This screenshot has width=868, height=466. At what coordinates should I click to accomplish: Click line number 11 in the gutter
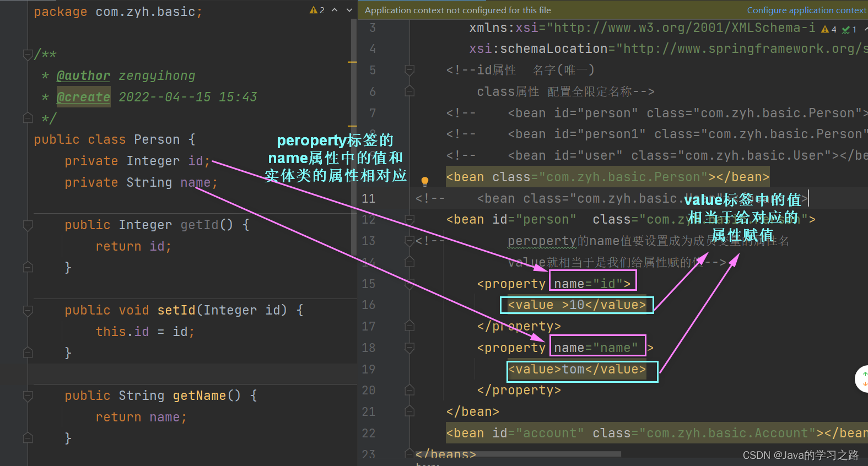pos(369,198)
